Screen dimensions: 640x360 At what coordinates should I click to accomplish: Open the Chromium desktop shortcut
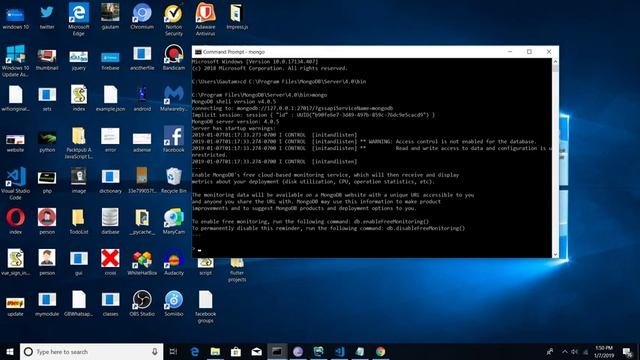coord(142,17)
